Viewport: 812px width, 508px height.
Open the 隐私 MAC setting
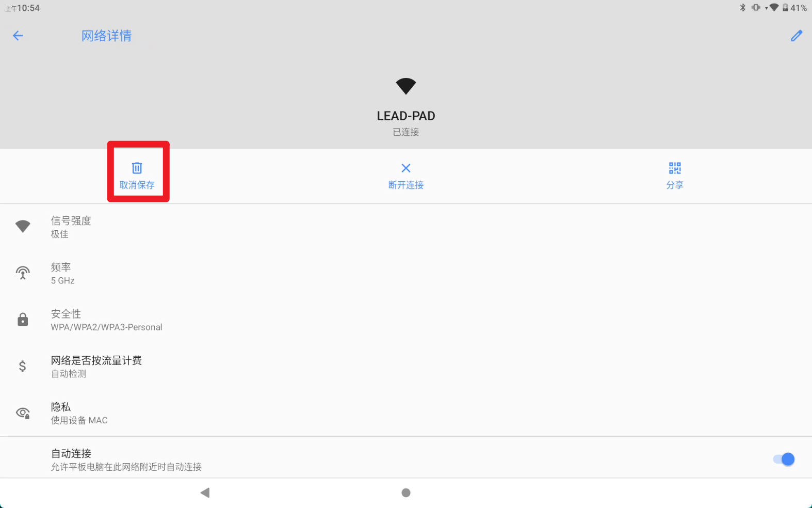tap(406, 413)
